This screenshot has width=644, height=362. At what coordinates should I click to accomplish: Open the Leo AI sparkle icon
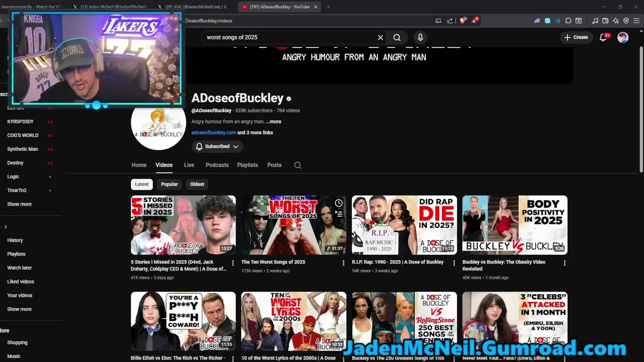pos(615,21)
